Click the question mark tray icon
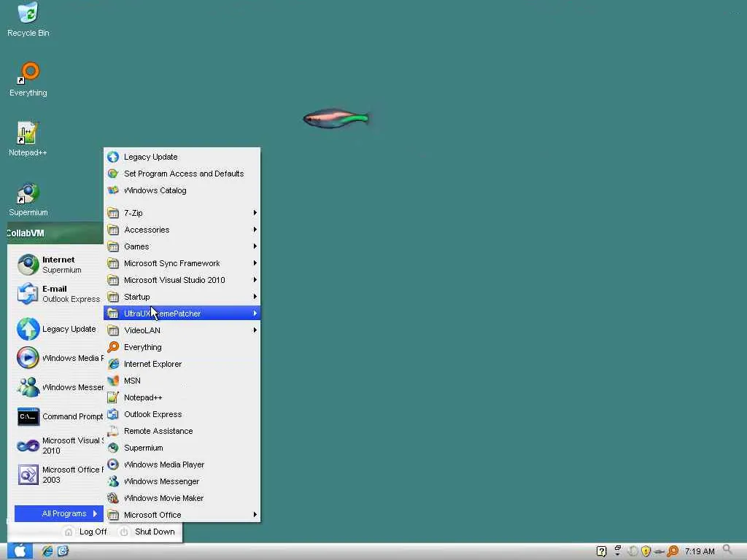The width and height of the screenshot is (747, 560). [x=601, y=551]
